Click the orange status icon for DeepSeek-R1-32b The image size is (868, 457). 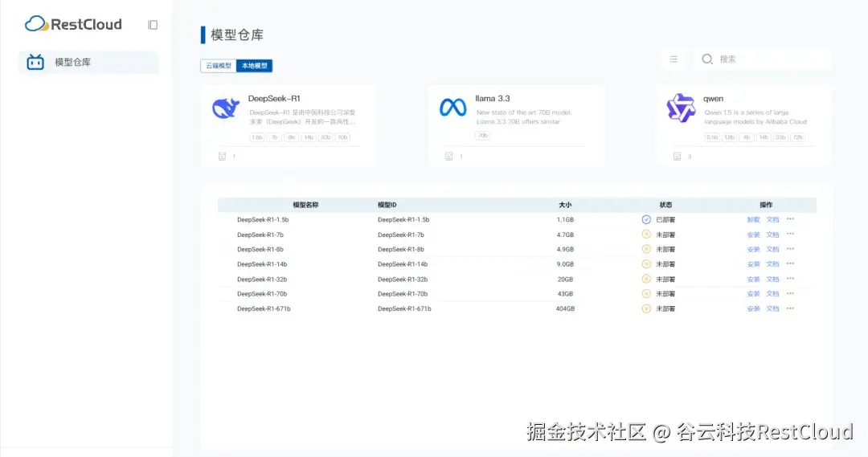point(646,279)
